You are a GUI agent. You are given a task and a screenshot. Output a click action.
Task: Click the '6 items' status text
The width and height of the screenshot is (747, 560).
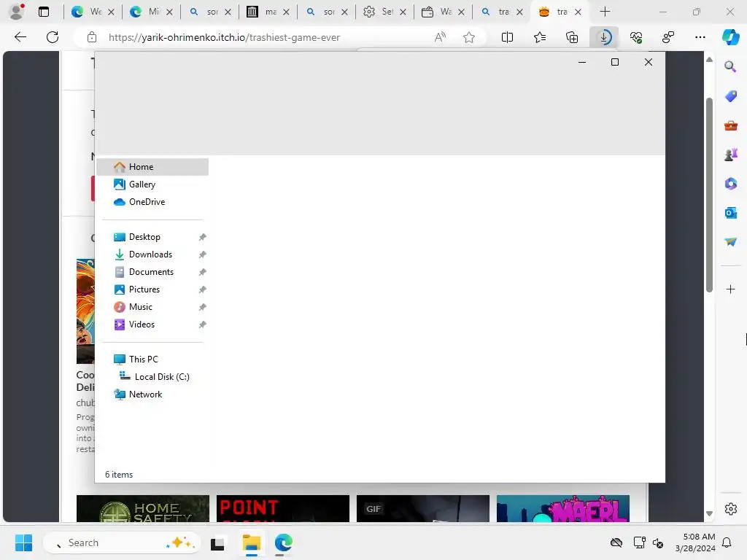tap(119, 474)
